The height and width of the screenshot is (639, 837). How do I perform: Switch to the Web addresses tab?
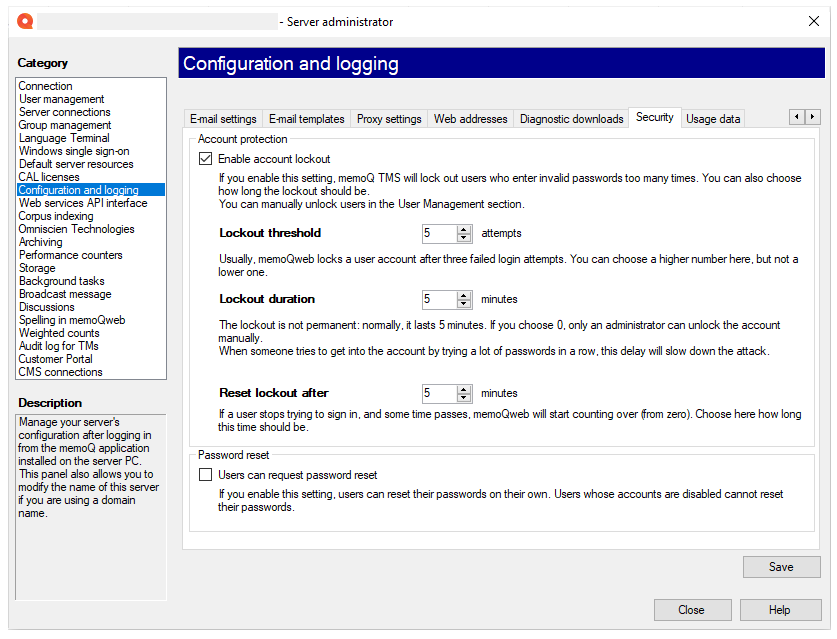[x=470, y=118]
